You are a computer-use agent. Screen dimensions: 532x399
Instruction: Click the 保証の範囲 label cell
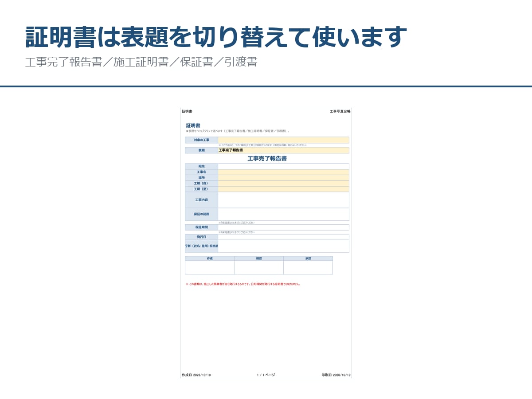click(201, 214)
